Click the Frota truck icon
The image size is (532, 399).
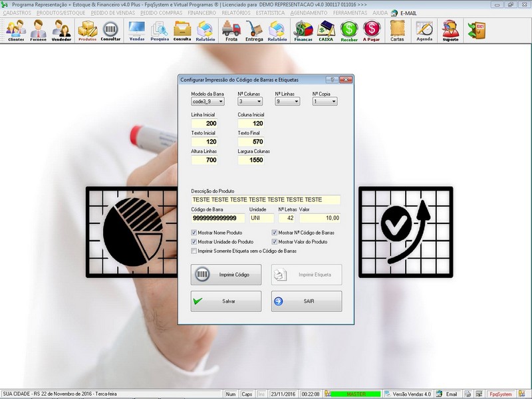231,30
